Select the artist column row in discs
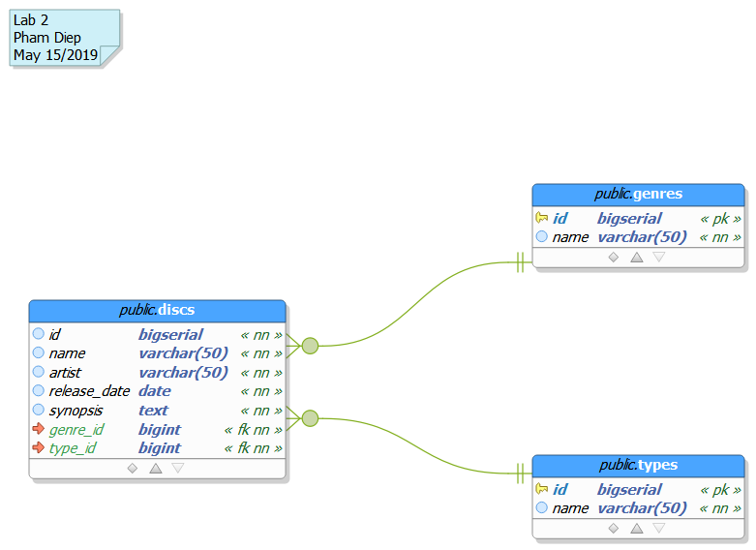The width and height of the screenshot is (756, 550). (157, 373)
